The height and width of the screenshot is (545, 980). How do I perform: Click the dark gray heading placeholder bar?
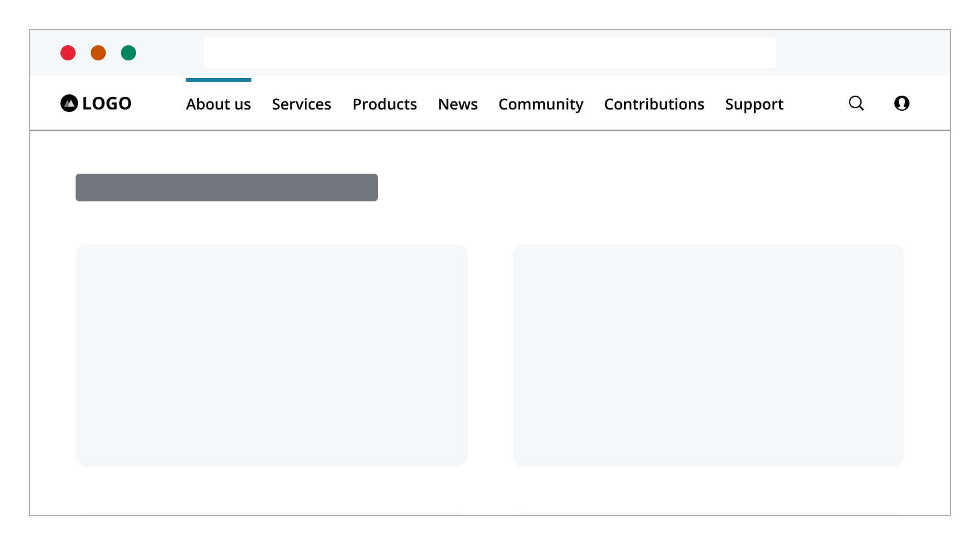click(226, 188)
